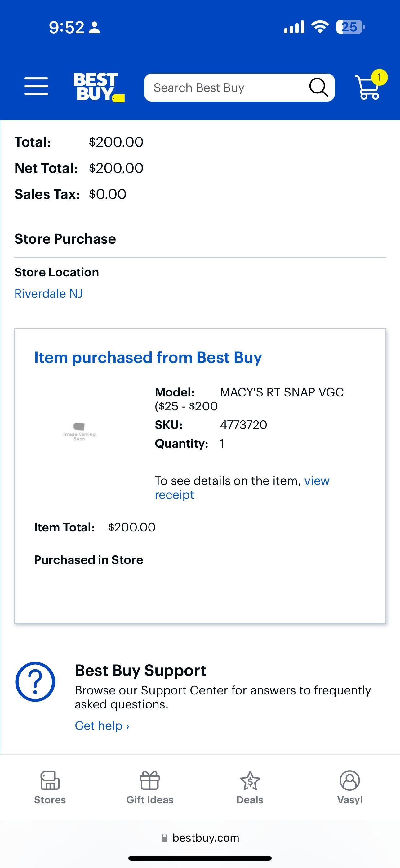The height and width of the screenshot is (868, 400).
Task: Tap the Best Buy Support question icon
Action: tap(35, 682)
